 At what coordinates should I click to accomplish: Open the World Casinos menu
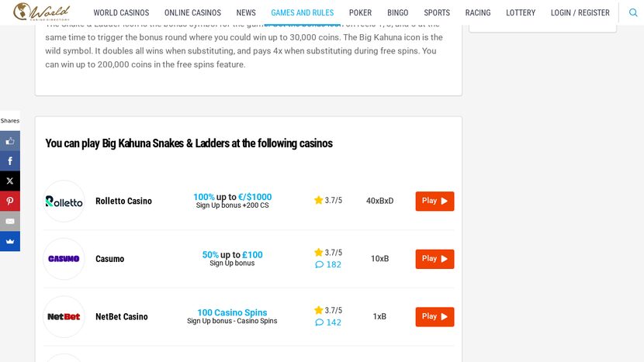(x=121, y=13)
